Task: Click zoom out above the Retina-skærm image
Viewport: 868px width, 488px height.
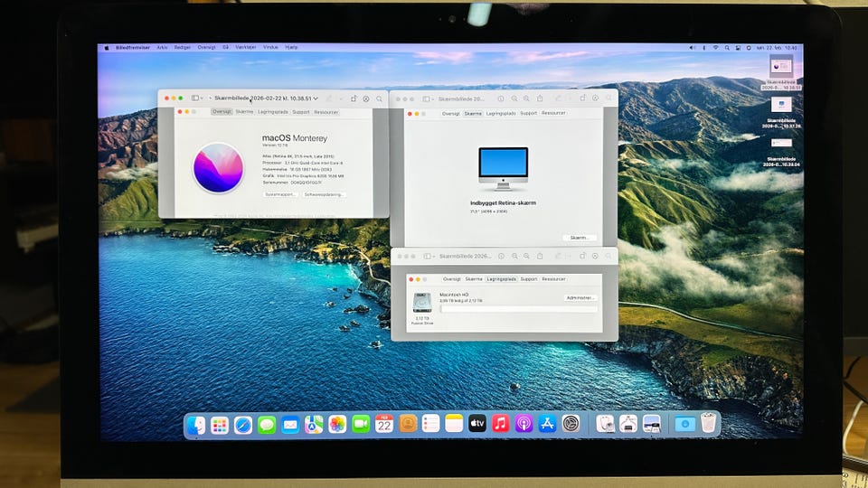Action: 514,99
